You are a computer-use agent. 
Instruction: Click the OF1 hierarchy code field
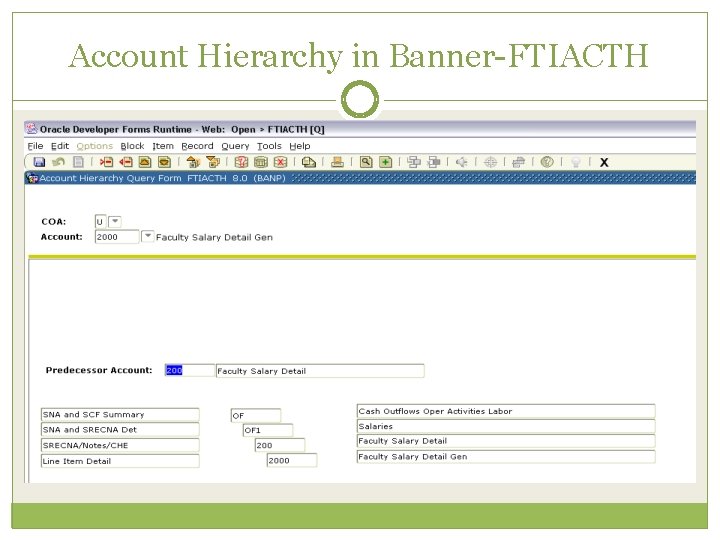pos(268,430)
